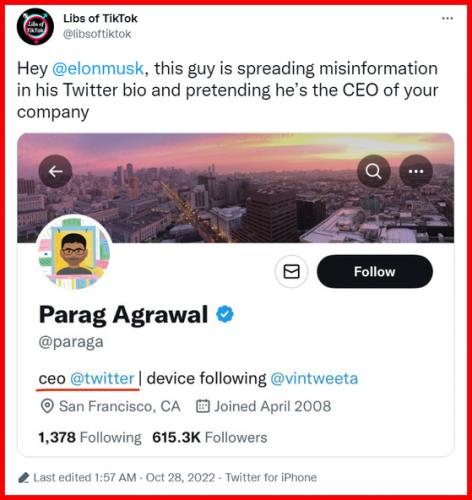Click the envelope message icon
The height and width of the screenshot is (500, 472).
(x=291, y=272)
